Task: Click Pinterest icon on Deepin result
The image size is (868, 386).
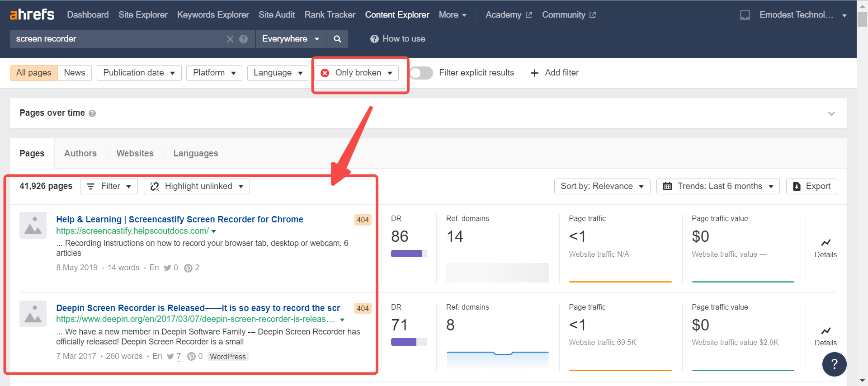Action: 191,357
